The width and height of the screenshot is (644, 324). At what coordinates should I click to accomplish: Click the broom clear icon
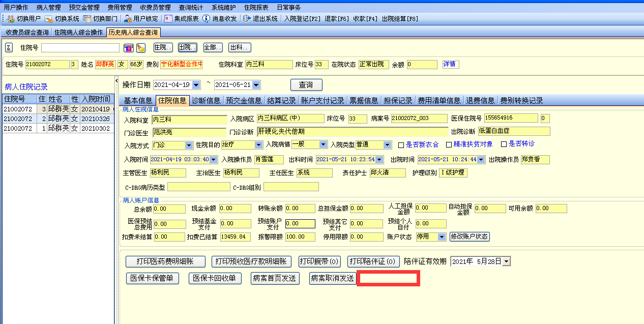click(x=141, y=48)
